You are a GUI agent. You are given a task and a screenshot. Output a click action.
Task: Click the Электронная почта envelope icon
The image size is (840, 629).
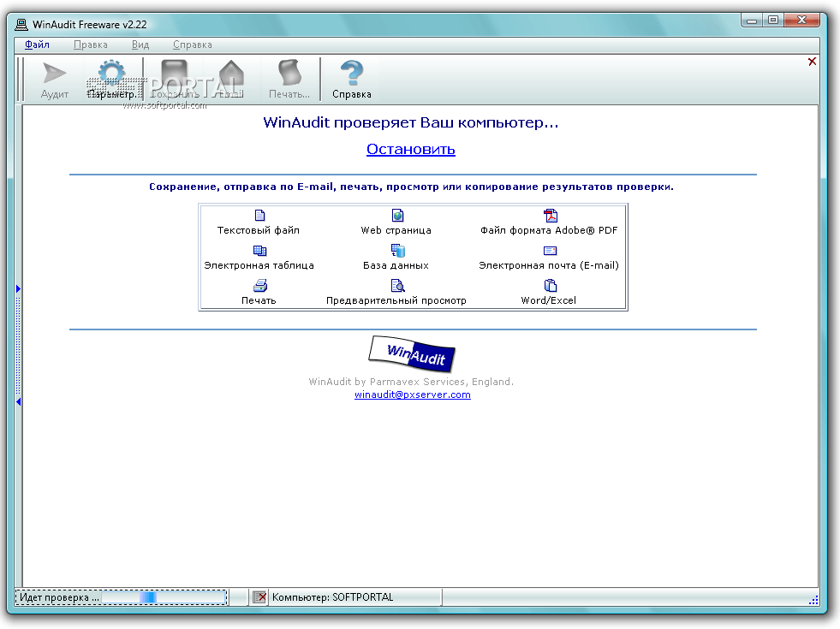pos(551,251)
